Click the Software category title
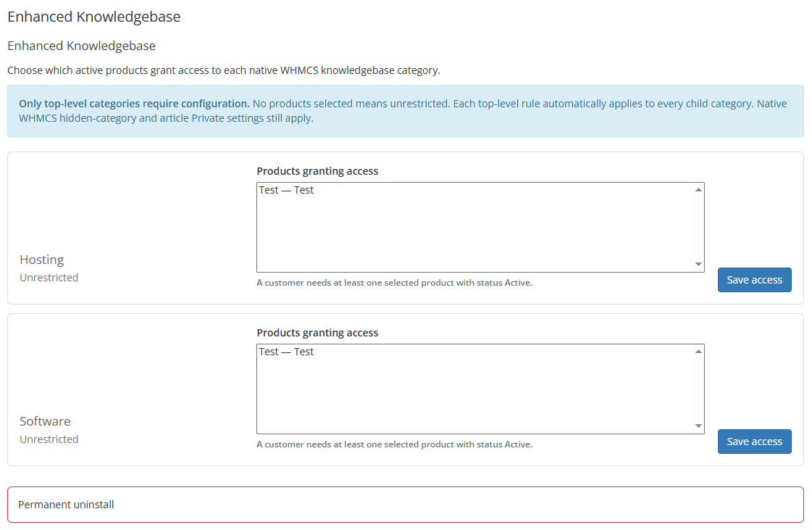 tap(45, 422)
